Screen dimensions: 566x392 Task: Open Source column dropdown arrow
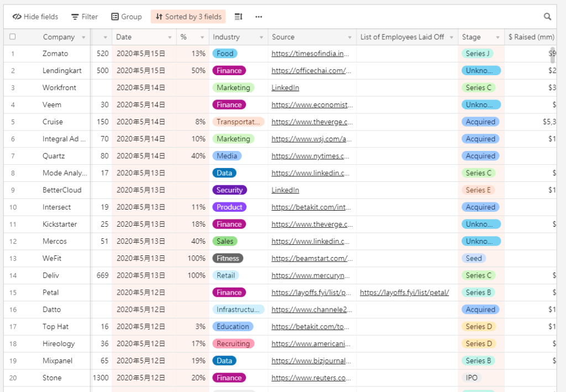point(349,37)
